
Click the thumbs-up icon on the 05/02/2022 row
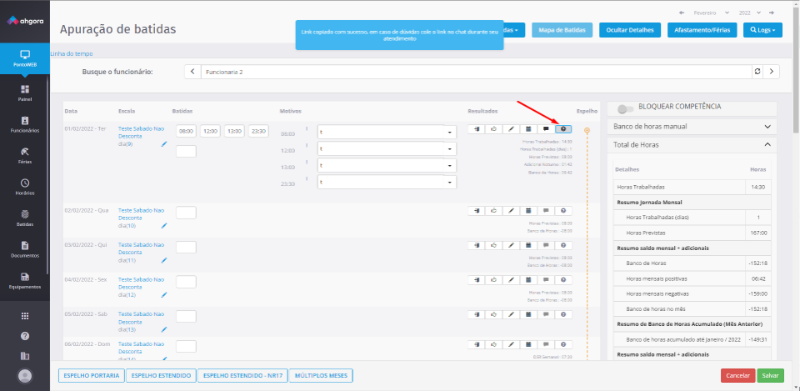click(494, 314)
